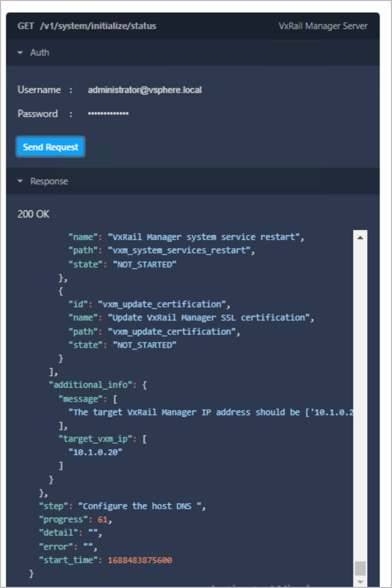Click the response scrollbar thumb
Viewport: 392px width, 588px height.
[x=360, y=568]
